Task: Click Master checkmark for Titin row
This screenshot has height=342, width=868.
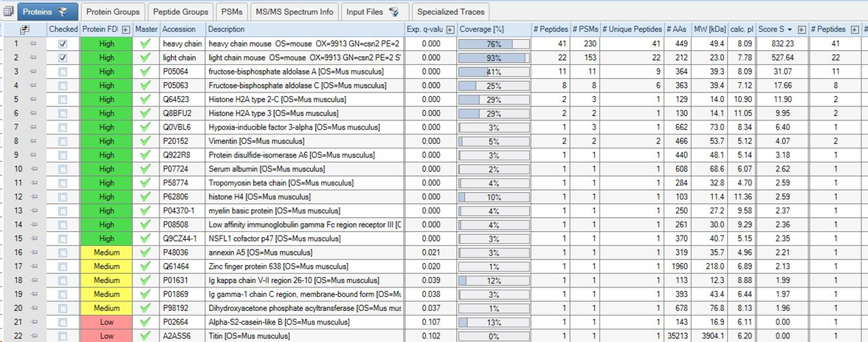Action: (146, 336)
